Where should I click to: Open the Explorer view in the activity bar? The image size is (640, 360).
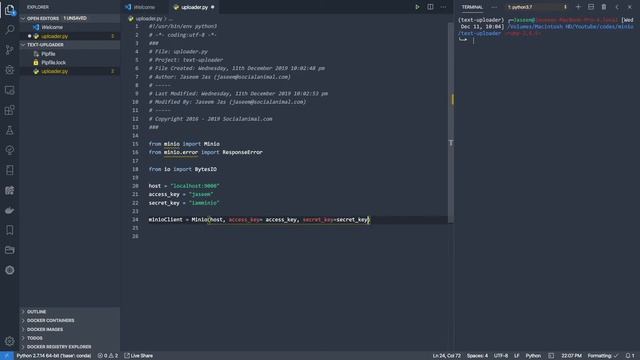[10, 10]
